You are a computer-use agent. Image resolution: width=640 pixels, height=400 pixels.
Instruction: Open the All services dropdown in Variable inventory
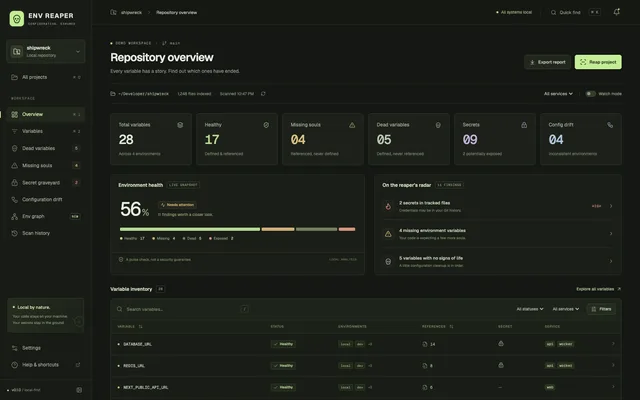point(566,309)
